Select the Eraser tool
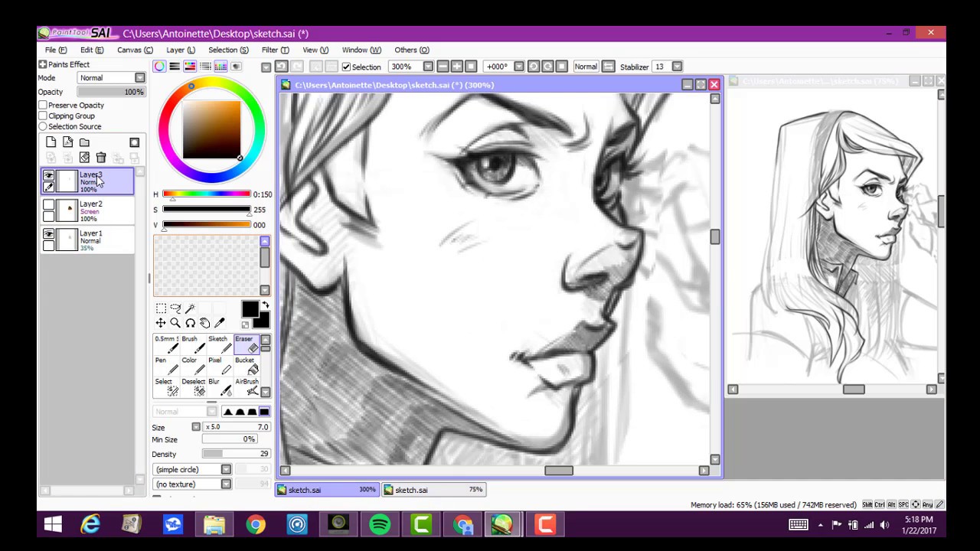Viewport: 980px width, 551px height. [x=245, y=344]
